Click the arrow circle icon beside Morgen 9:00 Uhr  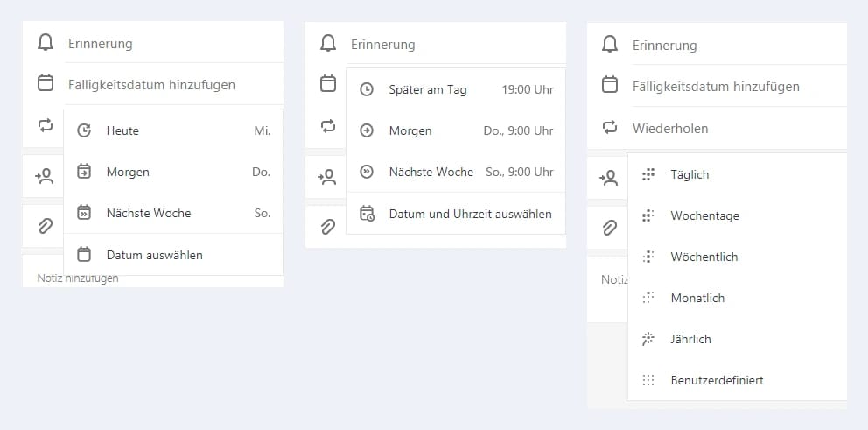point(367,130)
